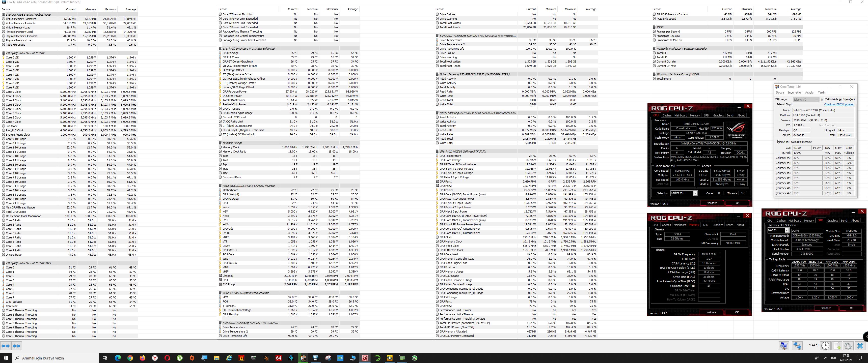Open Task View from the taskbar
868x363 pixels.
click(105, 358)
